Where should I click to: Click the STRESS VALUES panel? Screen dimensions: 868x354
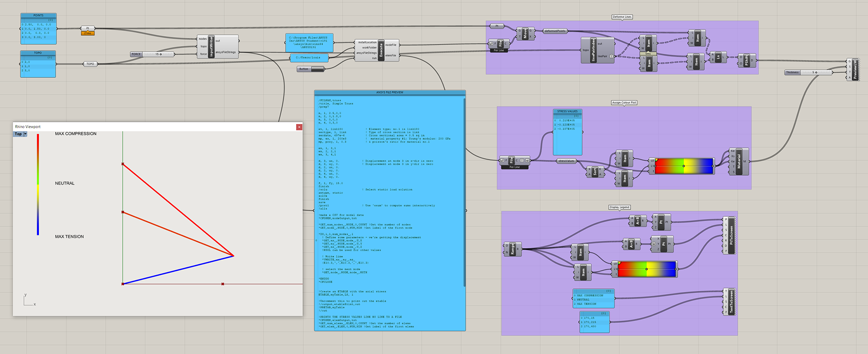click(x=567, y=132)
